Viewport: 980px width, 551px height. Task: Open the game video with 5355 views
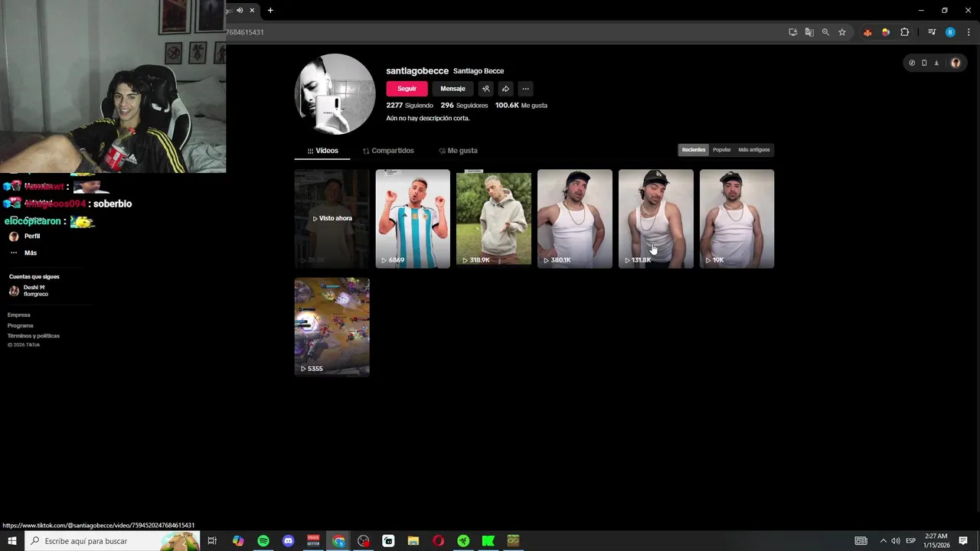click(x=332, y=327)
